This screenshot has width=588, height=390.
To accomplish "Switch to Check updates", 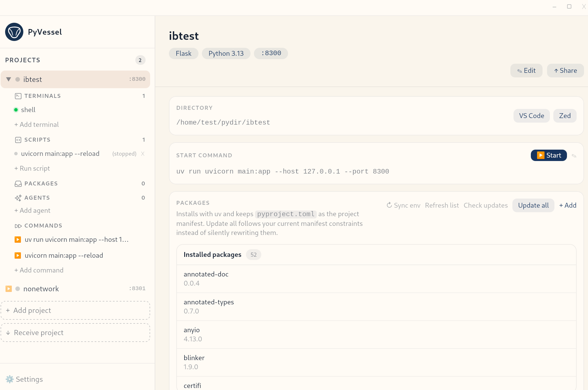I will [x=486, y=205].
